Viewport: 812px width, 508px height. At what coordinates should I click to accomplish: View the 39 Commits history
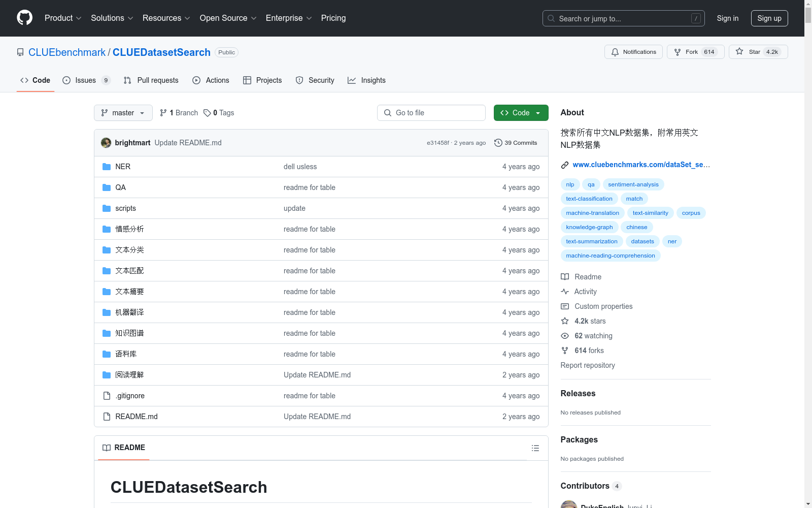(x=516, y=143)
